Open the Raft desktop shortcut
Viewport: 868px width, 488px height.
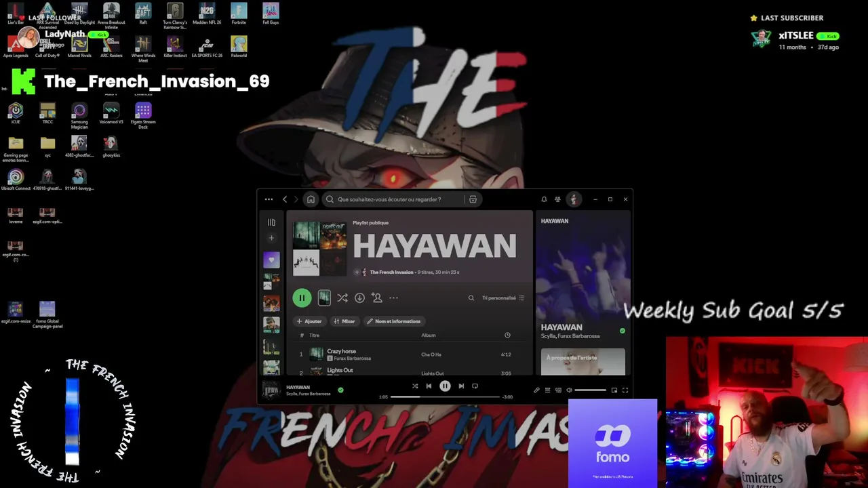point(143,14)
